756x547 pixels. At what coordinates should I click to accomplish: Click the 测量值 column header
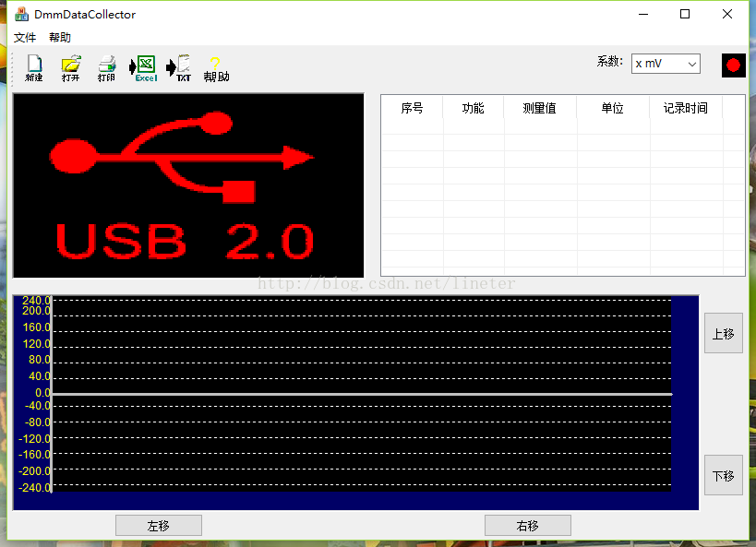(540, 108)
